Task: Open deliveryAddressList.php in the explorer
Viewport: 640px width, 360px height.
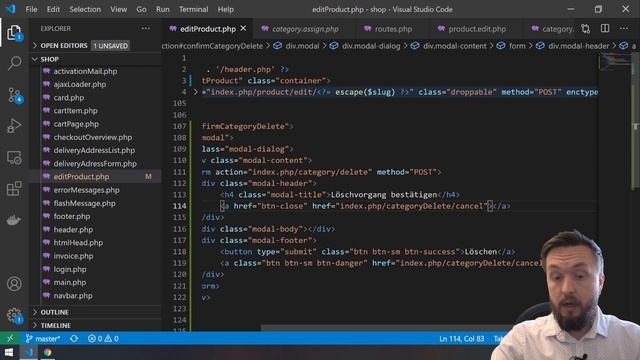Action: tap(94, 150)
